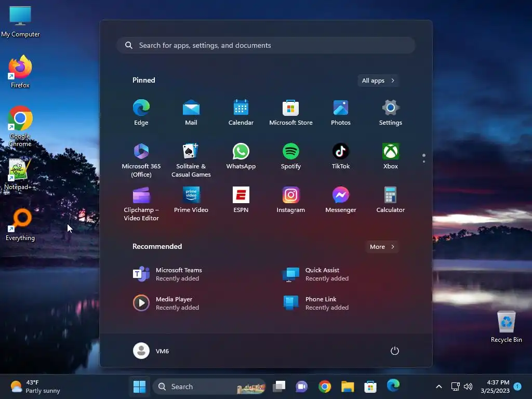This screenshot has width=532, height=399.
Task: Show More recommended items
Action: click(x=382, y=247)
